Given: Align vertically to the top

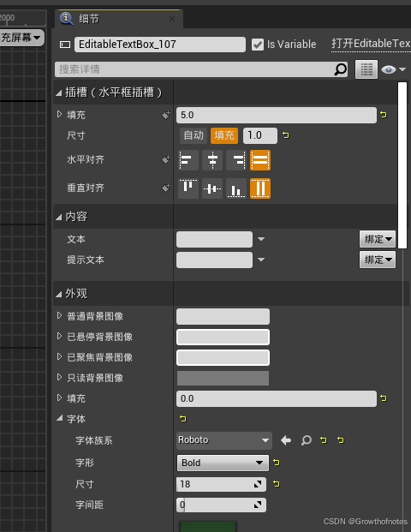Looking at the screenshot, I should click(188, 188).
